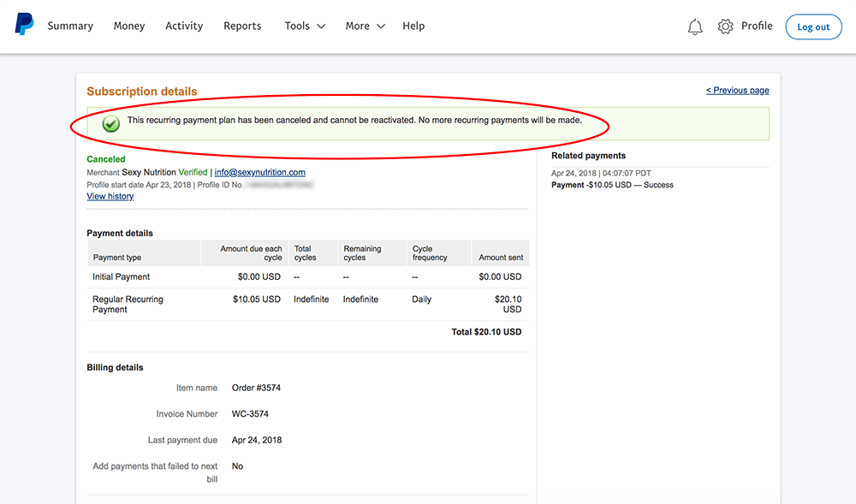This screenshot has height=504, width=856.
Task: Select the green Canceled status text
Action: click(x=106, y=158)
